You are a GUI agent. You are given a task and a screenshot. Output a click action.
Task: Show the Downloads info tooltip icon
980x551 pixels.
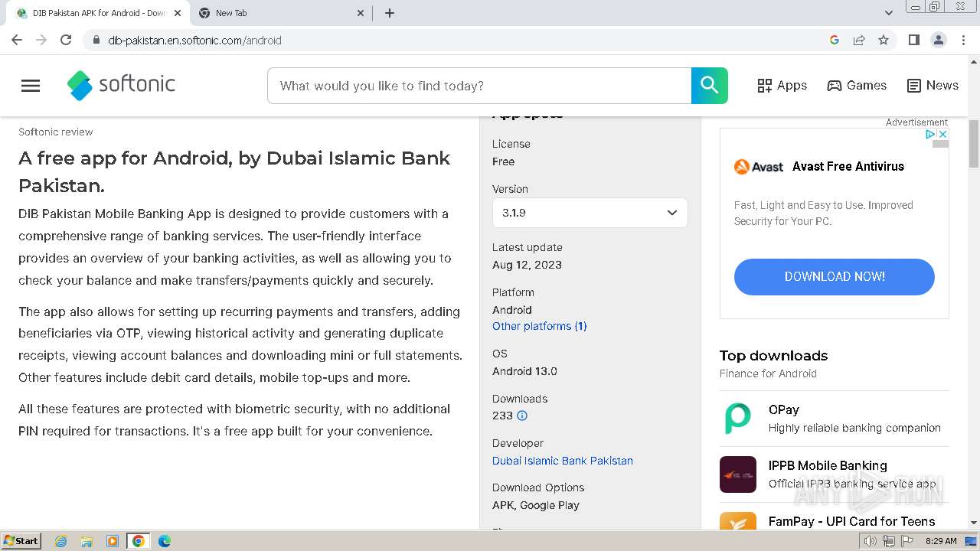pos(522,416)
